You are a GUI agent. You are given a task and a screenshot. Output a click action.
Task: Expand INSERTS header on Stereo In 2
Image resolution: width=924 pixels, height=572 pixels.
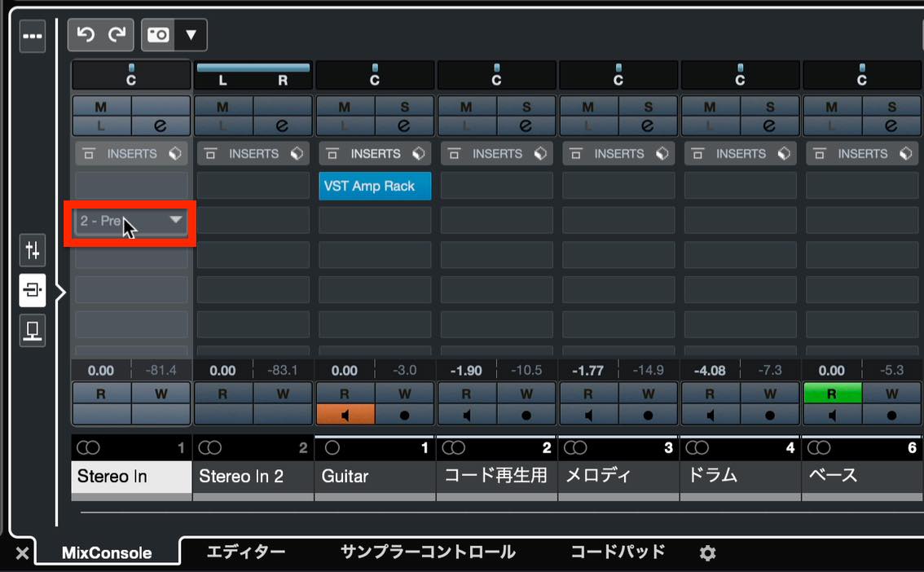(253, 154)
